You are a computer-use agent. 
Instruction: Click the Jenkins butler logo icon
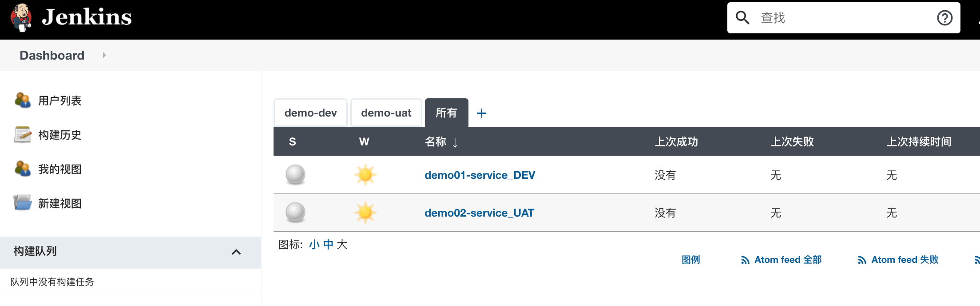(21, 18)
